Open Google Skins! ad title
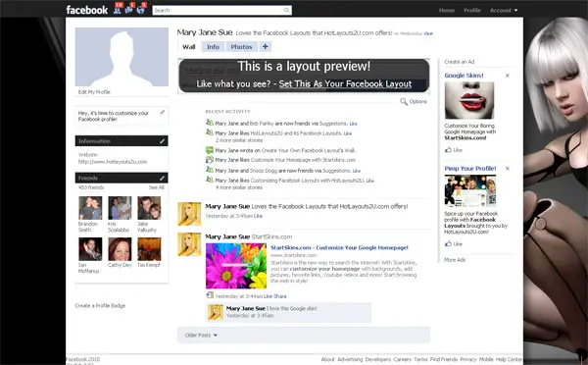This screenshot has width=588, height=365. click(464, 76)
